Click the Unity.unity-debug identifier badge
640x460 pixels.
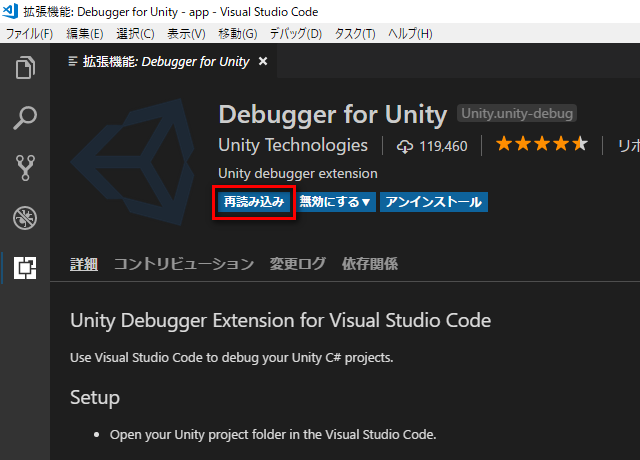[517, 113]
